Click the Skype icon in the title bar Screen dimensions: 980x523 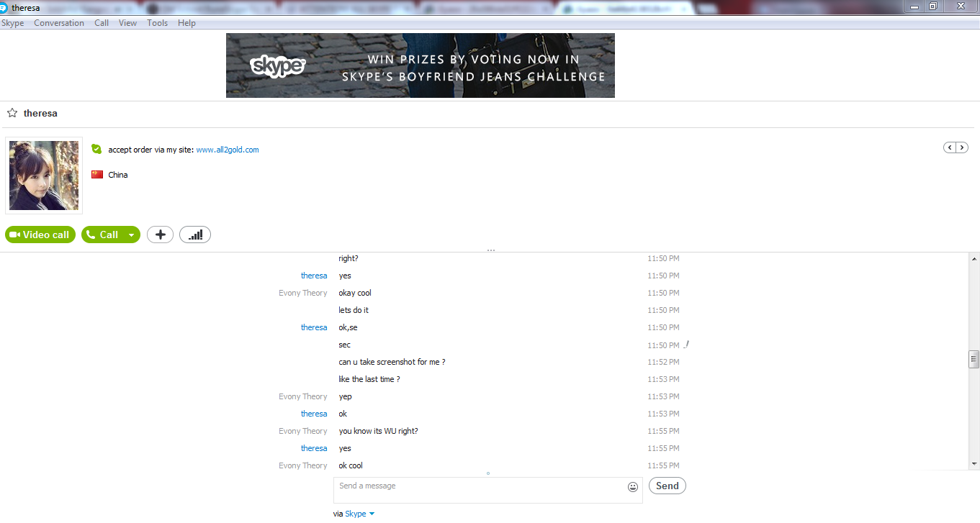pyautogui.click(x=4, y=8)
